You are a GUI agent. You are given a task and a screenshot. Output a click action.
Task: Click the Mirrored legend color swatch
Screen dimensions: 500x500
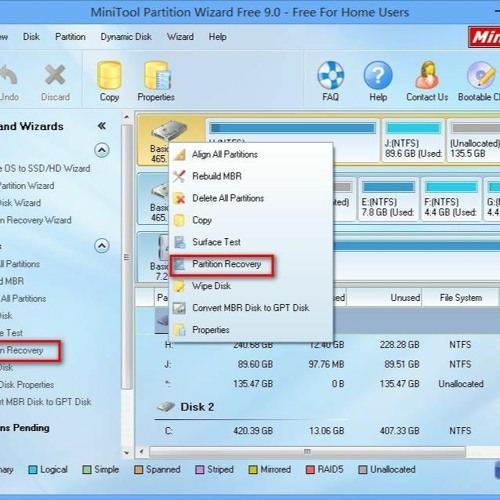(253, 470)
